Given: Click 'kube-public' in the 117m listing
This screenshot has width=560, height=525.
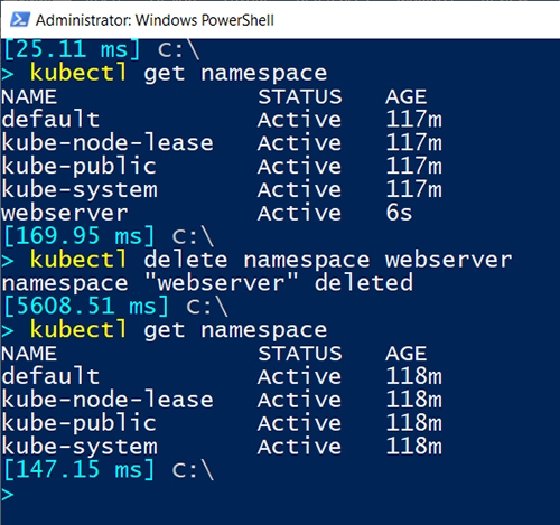Looking at the screenshot, I should point(79,167).
